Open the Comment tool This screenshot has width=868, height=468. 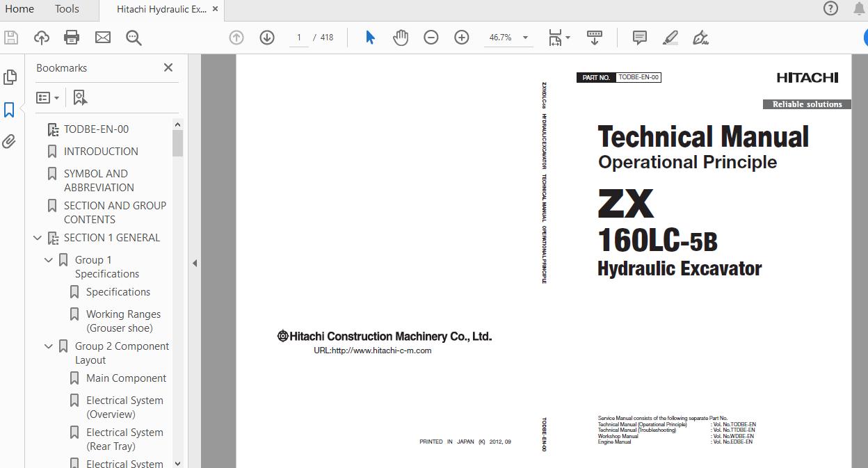638,38
